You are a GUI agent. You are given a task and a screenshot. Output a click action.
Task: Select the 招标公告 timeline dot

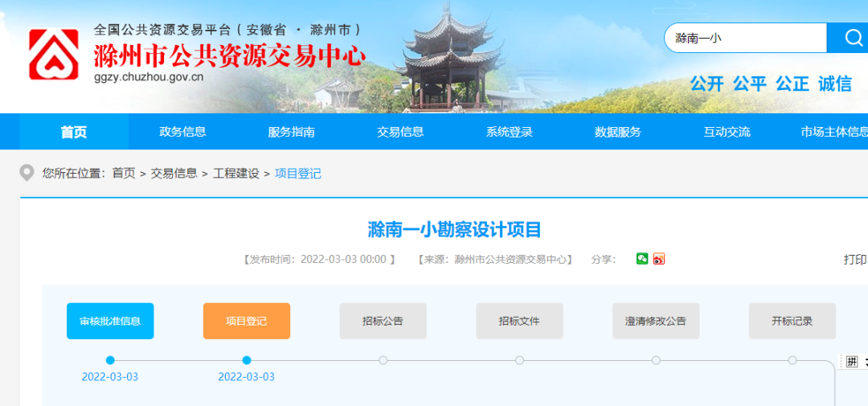[x=383, y=360]
